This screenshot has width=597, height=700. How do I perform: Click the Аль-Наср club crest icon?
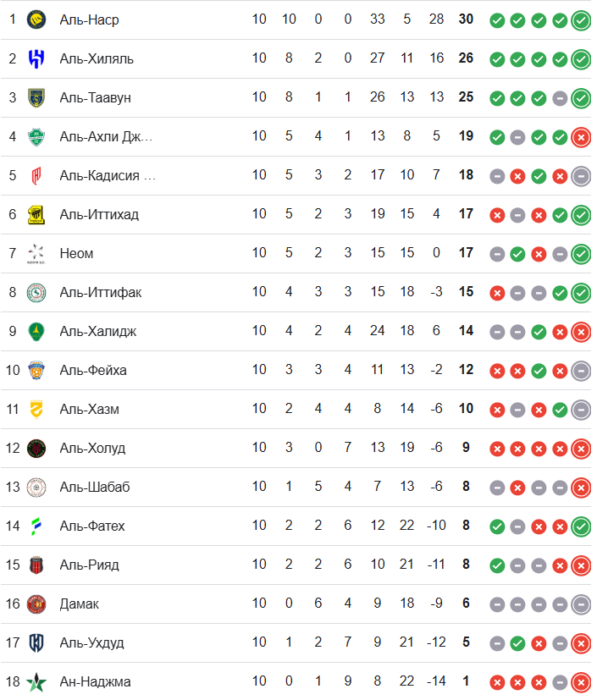(36, 19)
